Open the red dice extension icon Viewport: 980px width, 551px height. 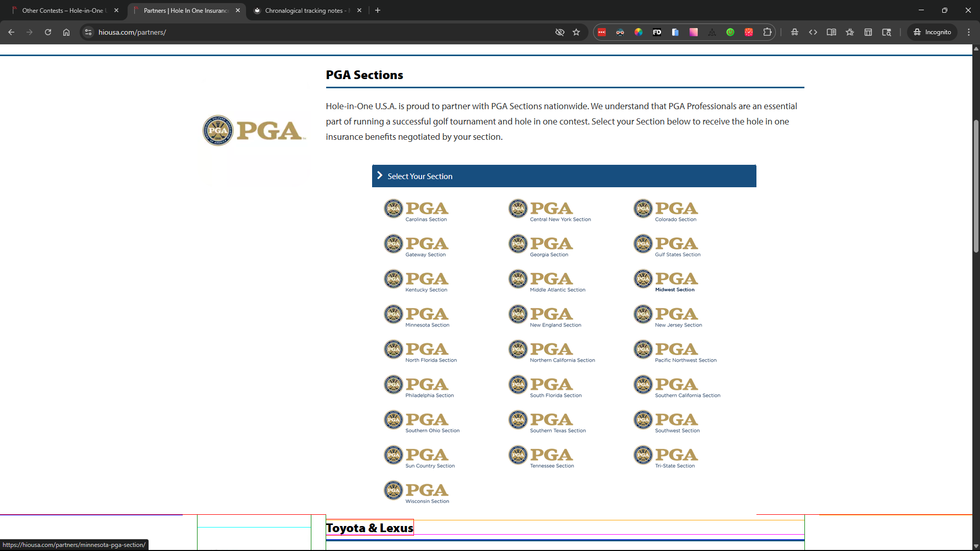coord(749,32)
